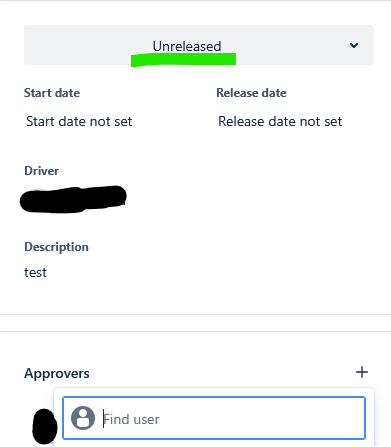Add an approver with the plus icon
This screenshot has width=391, height=447.
362,372
